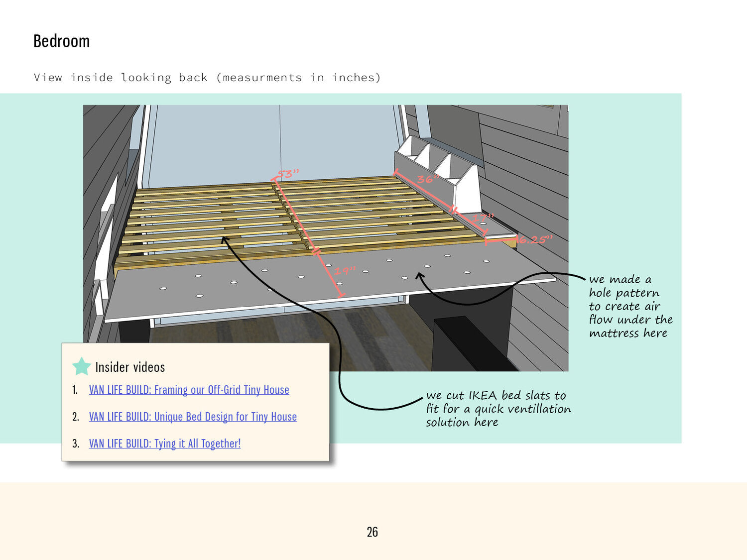Click the 17" dimension label
This screenshot has width=747, height=560.
[483, 218]
